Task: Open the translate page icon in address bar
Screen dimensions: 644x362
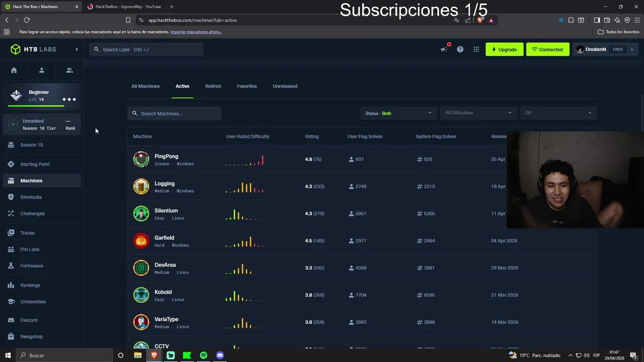Action: (x=456, y=20)
